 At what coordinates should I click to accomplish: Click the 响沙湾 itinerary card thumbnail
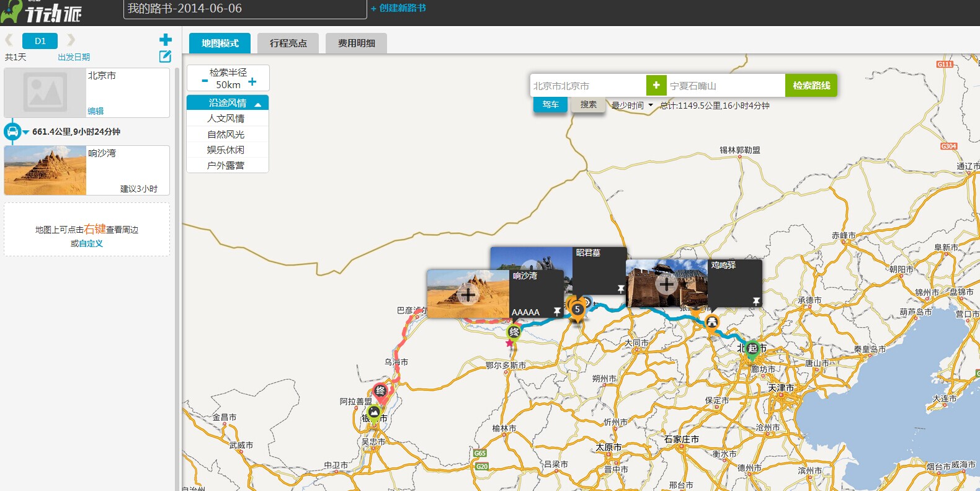45,170
